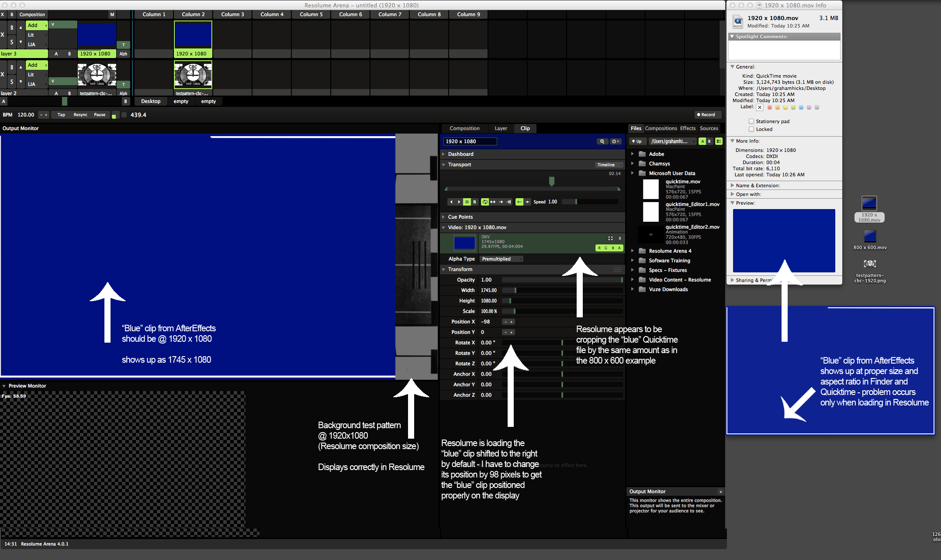Click the Up directory button in Files
The width and height of the screenshot is (941, 560).
tap(637, 141)
